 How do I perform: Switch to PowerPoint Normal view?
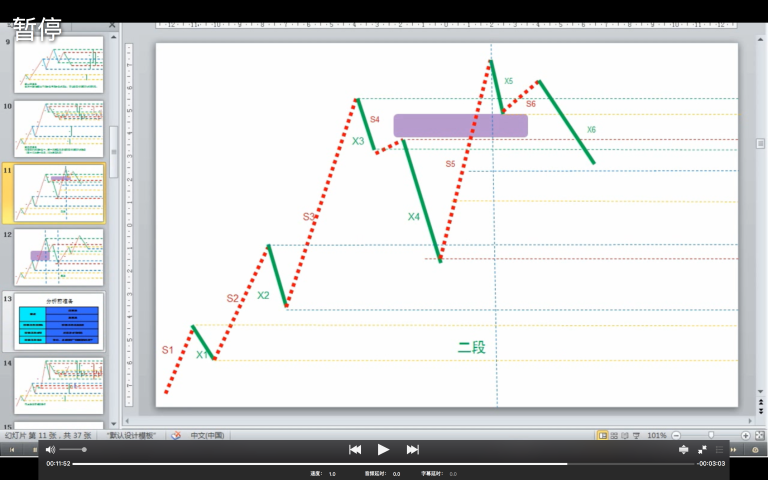(603, 436)
